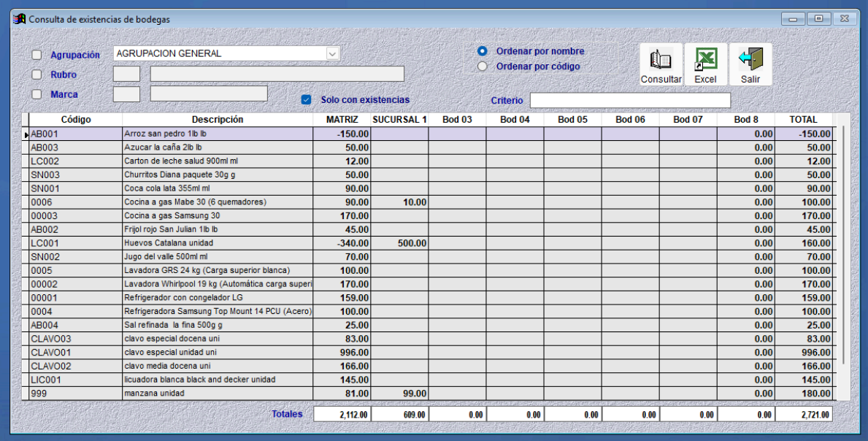Click the Rubro code input box
Image resolution: width=868 pixels, height=441 pixels.
pos(126,74)
